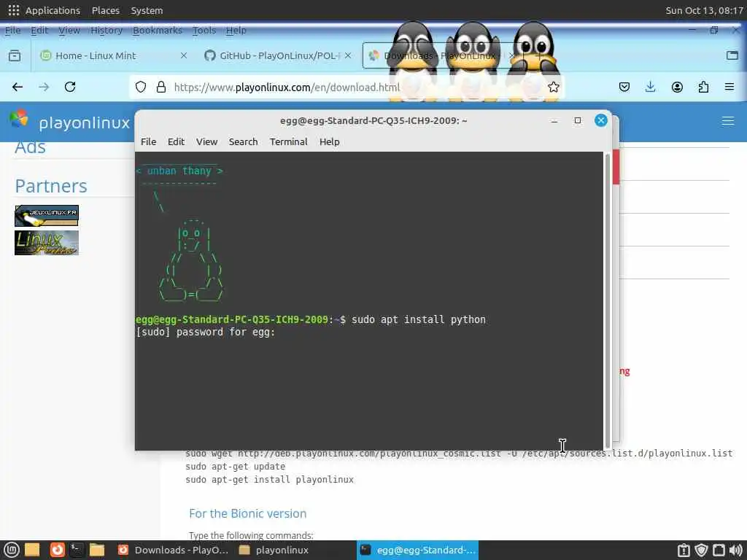Click the forward navigation arrow in Firefox
747x560 pixels.
44,87
